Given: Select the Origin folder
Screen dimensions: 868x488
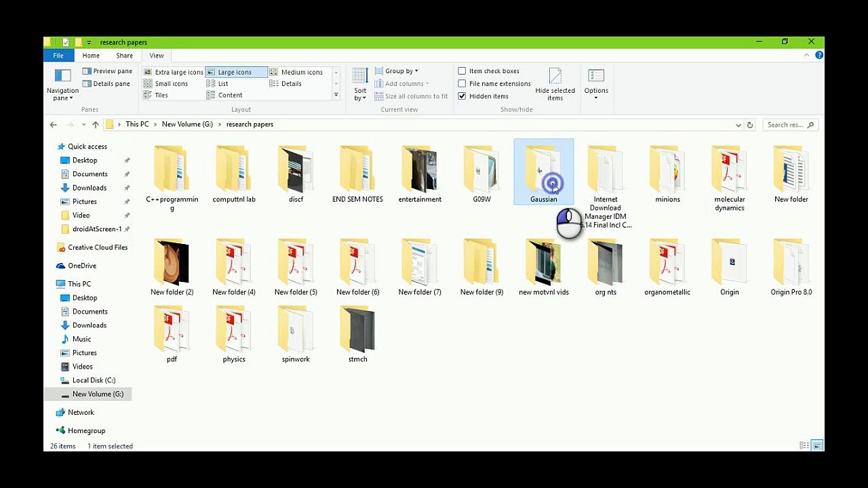Looking at the screenshot, I should 730,267.
